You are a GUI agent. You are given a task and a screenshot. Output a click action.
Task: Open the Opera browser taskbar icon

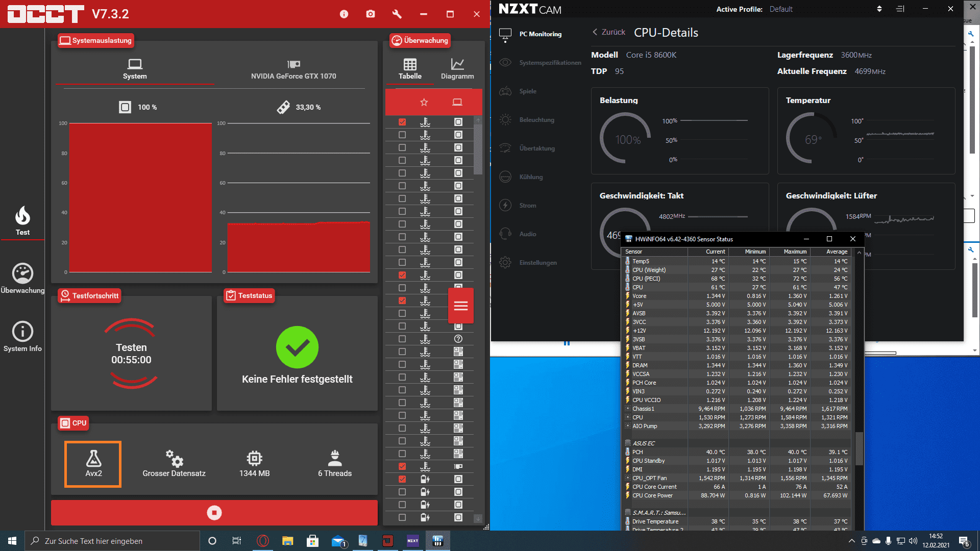click(x=263, y=541)
